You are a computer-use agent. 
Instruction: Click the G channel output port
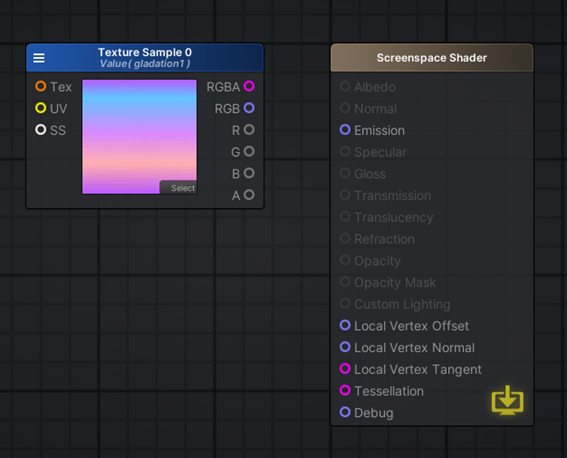(249, 151)
